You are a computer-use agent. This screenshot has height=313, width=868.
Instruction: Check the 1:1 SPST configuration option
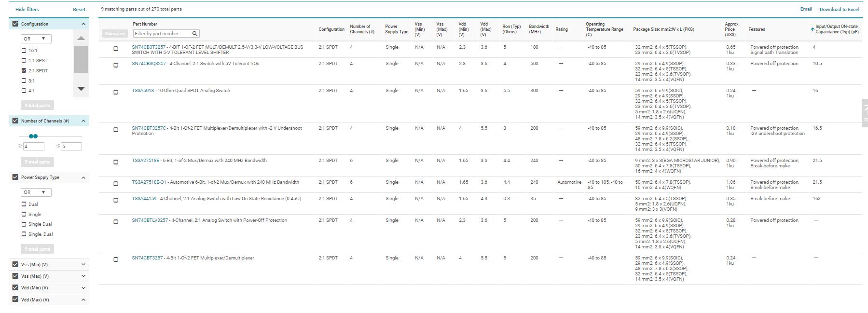[x=24, y=60]
